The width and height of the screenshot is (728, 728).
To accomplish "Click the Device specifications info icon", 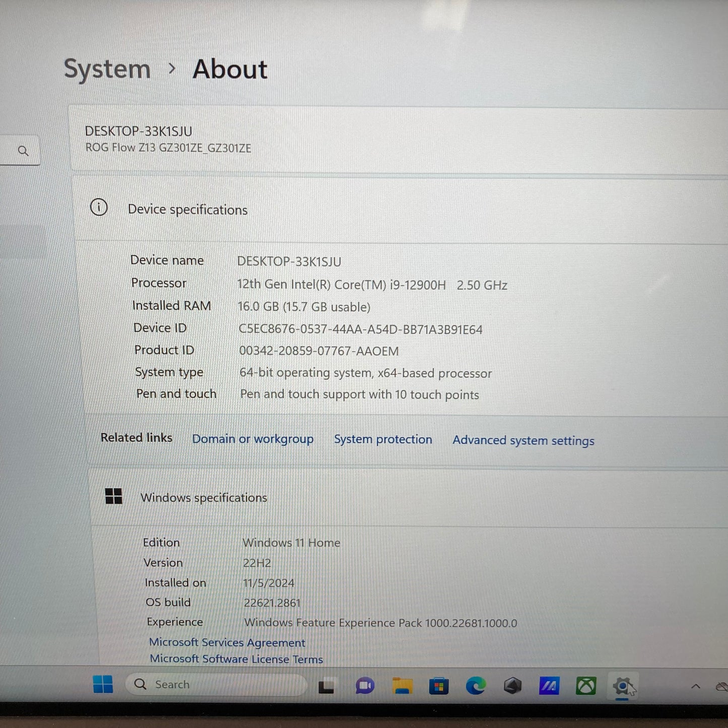I will (x=99, y=207).
